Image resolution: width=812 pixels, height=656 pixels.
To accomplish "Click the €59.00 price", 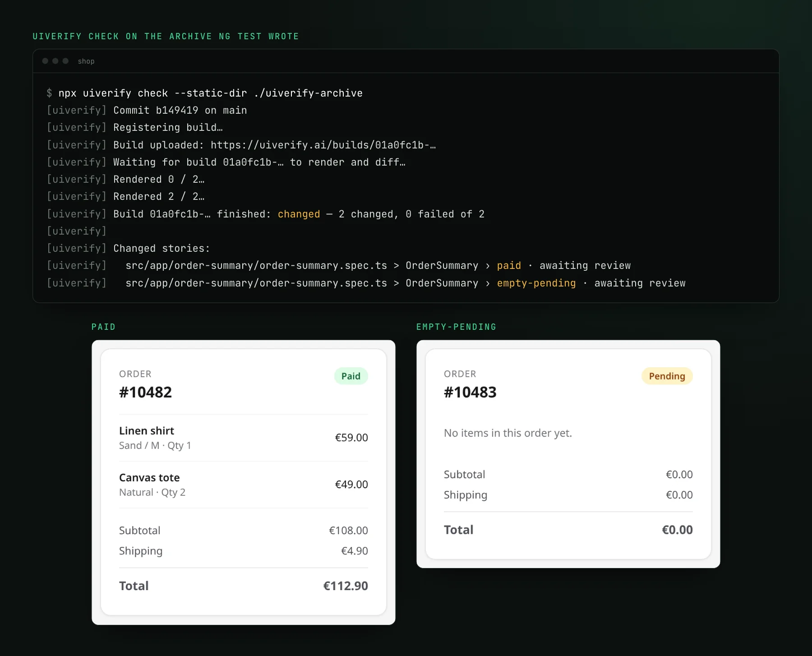I will point(351,437).
